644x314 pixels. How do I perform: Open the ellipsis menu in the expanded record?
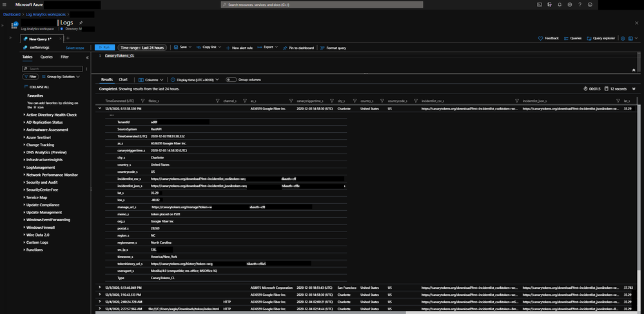pos(112,115)
